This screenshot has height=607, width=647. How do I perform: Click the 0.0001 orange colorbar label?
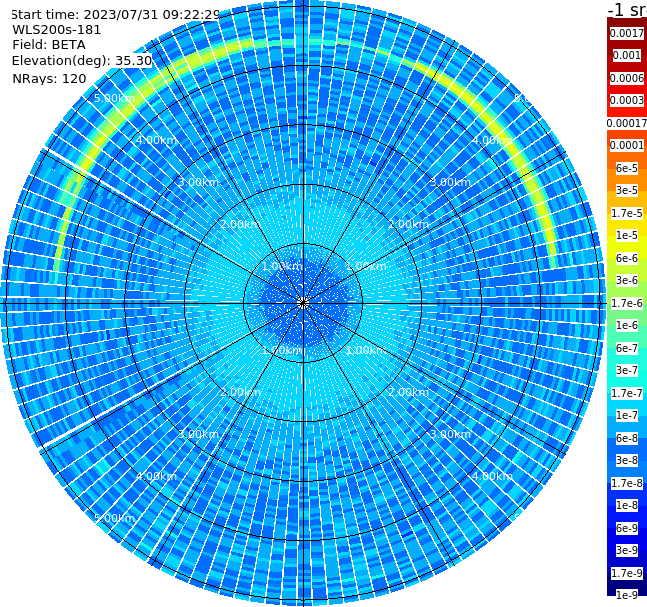point(627,145)
